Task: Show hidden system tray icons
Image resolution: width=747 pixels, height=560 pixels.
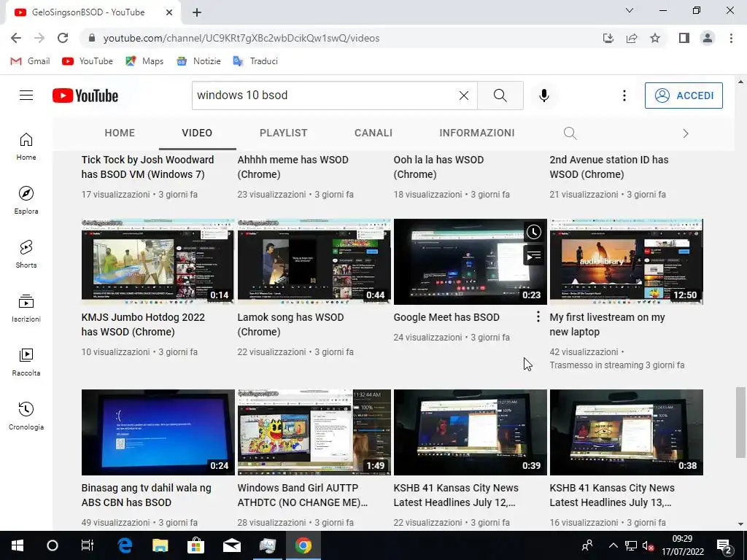Action: pos(613,545)
